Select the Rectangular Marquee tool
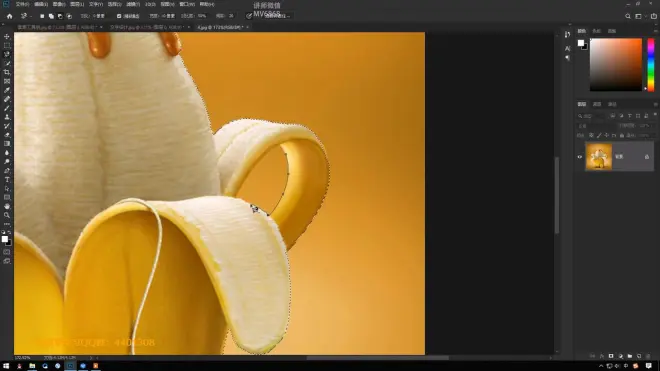Screen dimensions: 660x371 (7, 45)
